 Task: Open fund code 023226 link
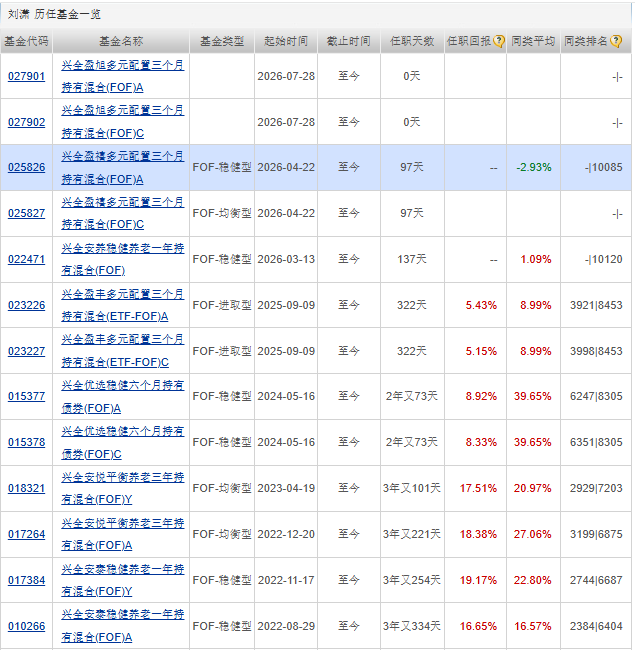[x=27, y=305]
